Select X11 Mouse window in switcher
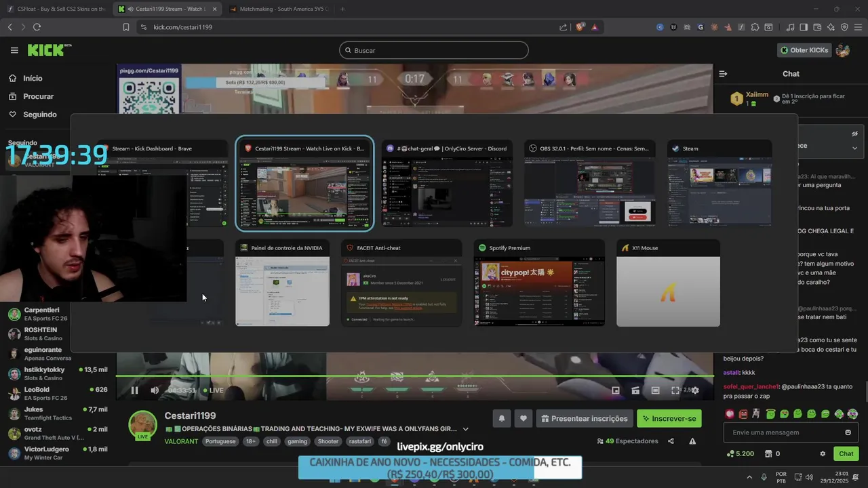This screenshot has height=488, width=868. tap(668, 283)
